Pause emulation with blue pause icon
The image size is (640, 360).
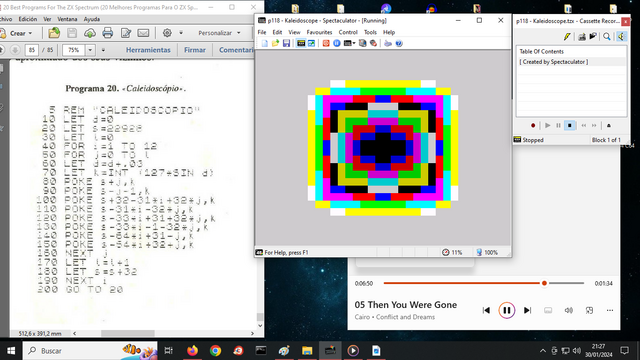coord(336,43)
